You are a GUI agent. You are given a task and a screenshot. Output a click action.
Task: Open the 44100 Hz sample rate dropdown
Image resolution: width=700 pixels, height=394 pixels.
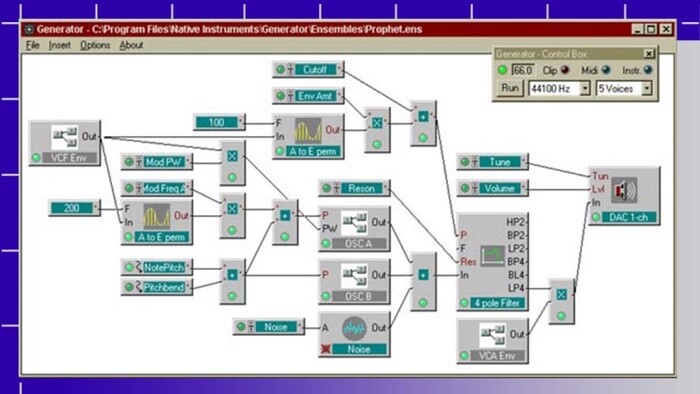click(x=585, y=88)
